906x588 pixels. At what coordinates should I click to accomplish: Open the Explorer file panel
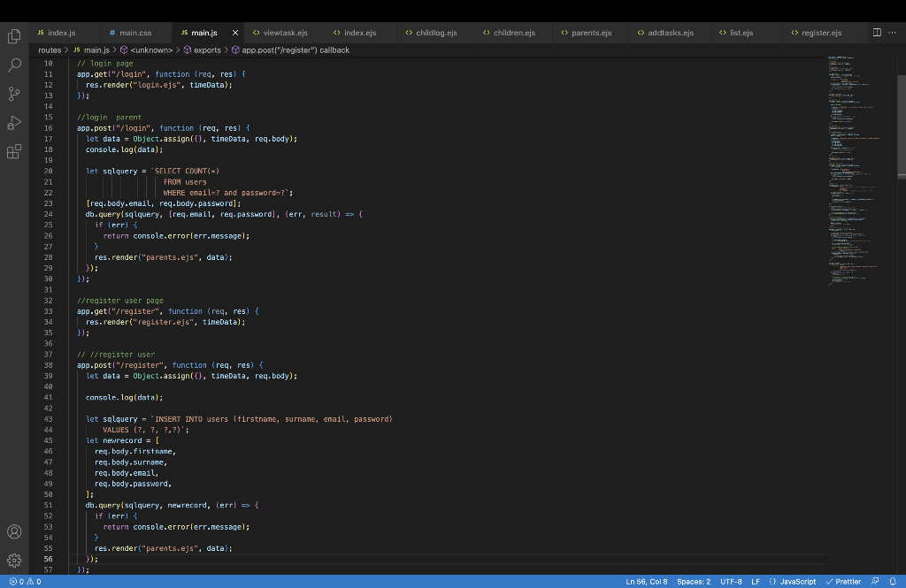pyautogui.click(x=14, y=36)
